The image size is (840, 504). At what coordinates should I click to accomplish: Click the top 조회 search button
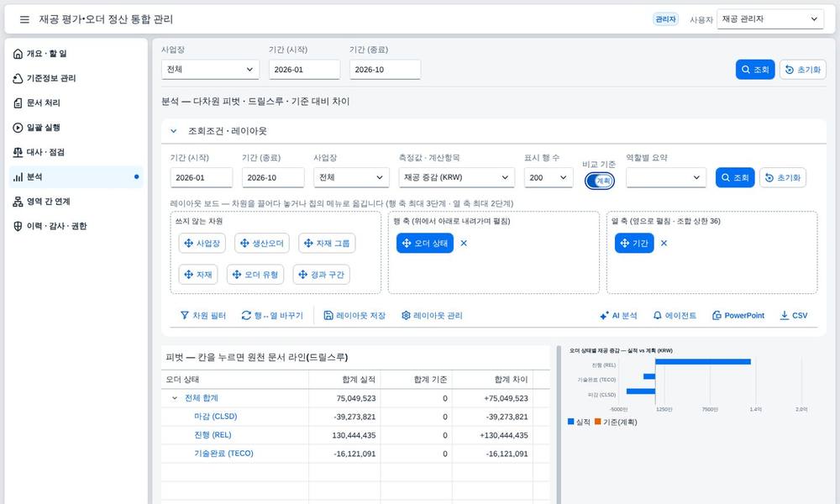[755, 70]
